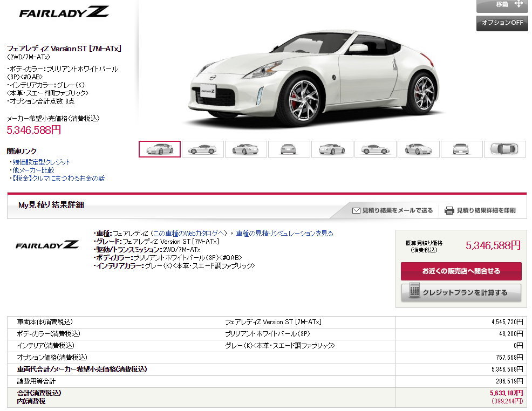532x411 pixels.
Task: Select the top-down view thumbnail
Action: pos(504,149)
